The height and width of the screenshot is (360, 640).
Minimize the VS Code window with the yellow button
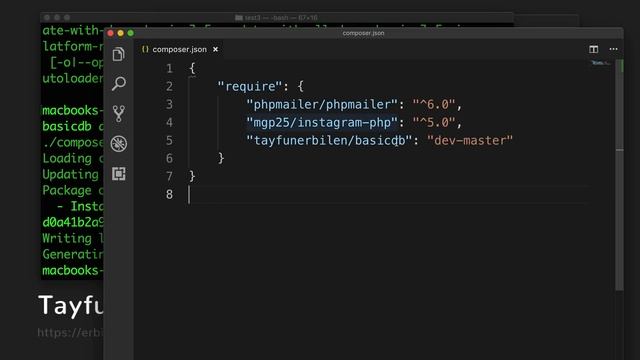pos(120,33)
